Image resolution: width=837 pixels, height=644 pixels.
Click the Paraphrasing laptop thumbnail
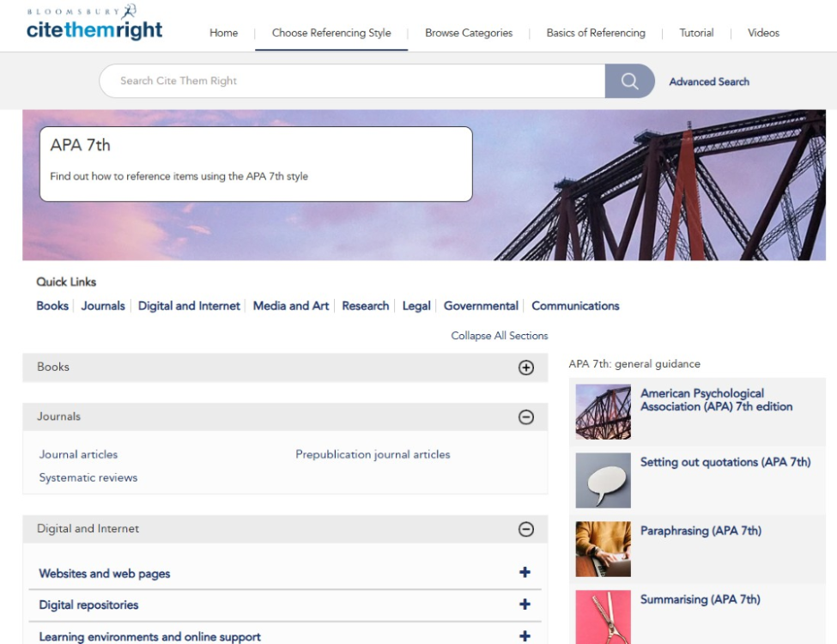pyautogui.click(x=603, y=549)
